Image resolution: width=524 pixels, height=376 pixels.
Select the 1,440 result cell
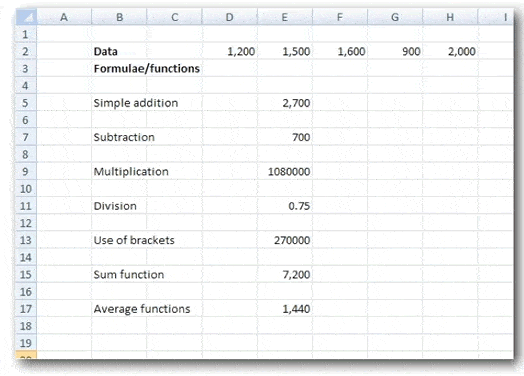(285, 309)
